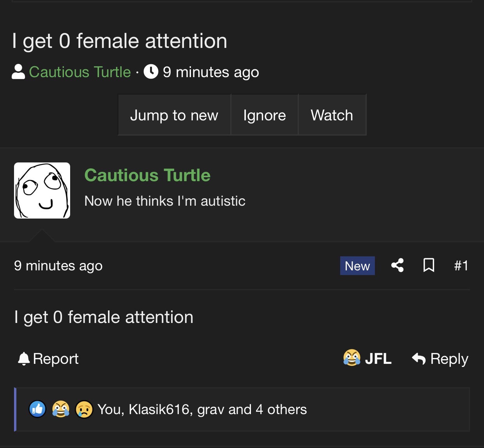
Task: Open Cautious Turtle's profile from bold username
Action: (x=147, y=175)
